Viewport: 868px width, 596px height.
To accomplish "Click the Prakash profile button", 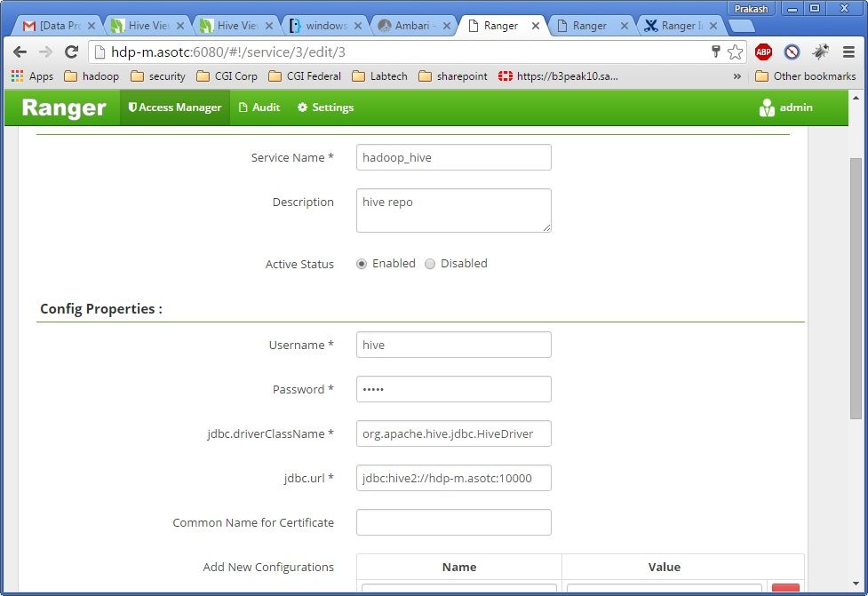I will tap(751, 8).
